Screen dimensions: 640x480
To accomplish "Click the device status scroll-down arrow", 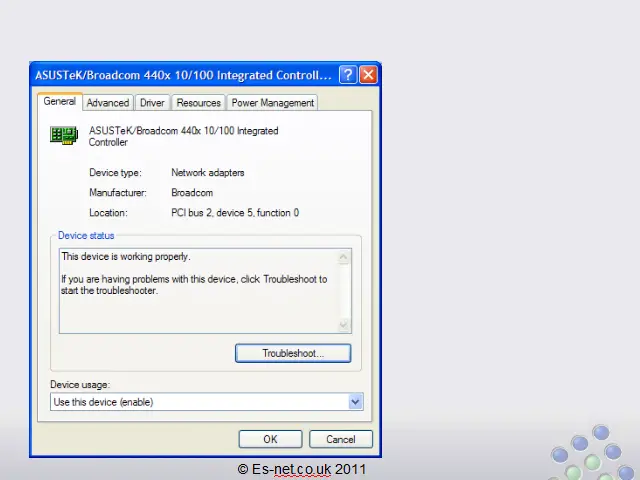I will click(x=344, y=325).
